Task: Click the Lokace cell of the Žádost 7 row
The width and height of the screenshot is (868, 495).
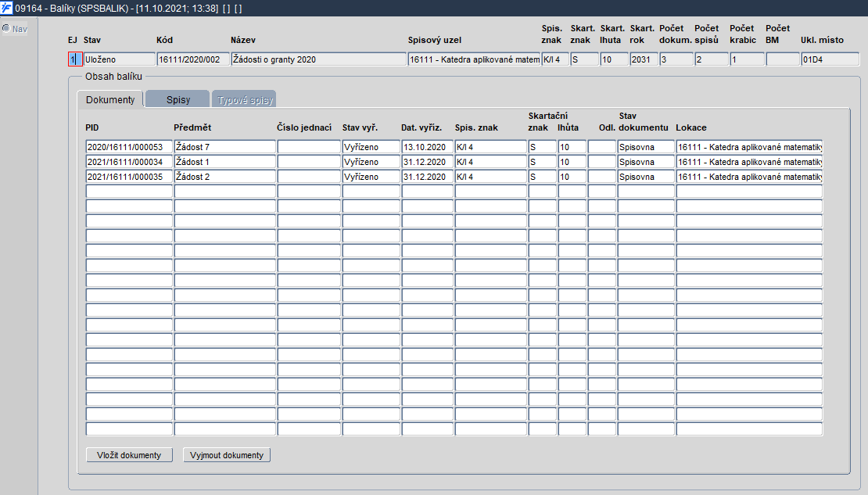Action: [749, 147]
